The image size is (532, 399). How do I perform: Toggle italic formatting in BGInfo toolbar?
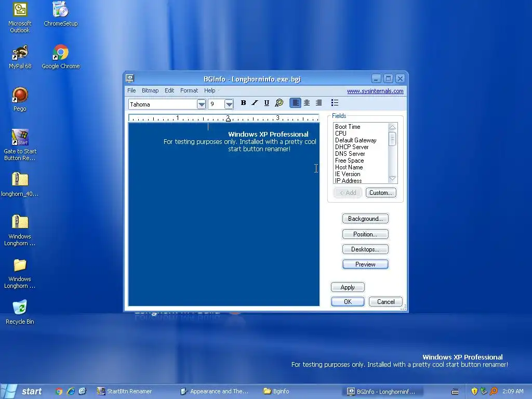pyautogui.click(x=255, y=103)
